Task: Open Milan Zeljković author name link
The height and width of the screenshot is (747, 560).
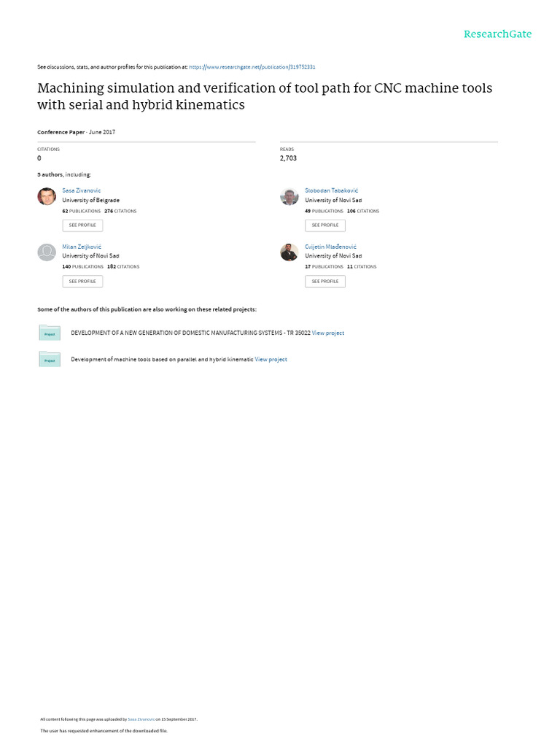Action: click(x=82, y=247)
